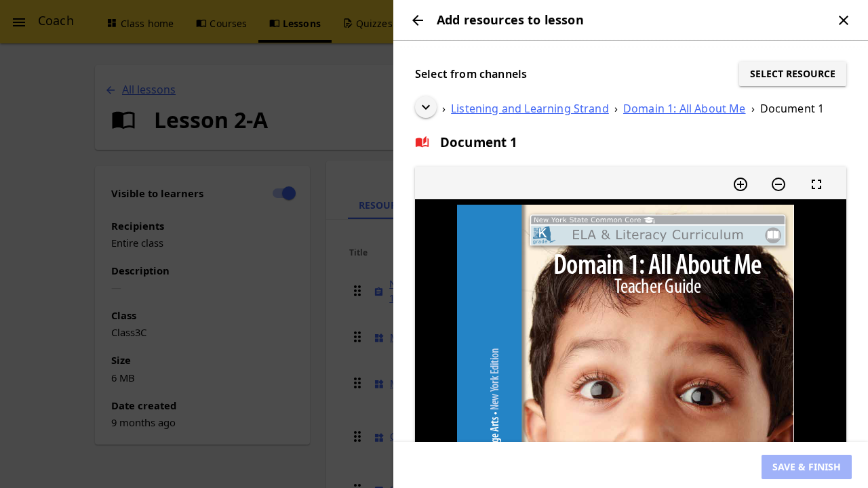Click the back arrow beside All lessons
The height and width of the screenshot is (488, 868).
[x=111, y=90]
